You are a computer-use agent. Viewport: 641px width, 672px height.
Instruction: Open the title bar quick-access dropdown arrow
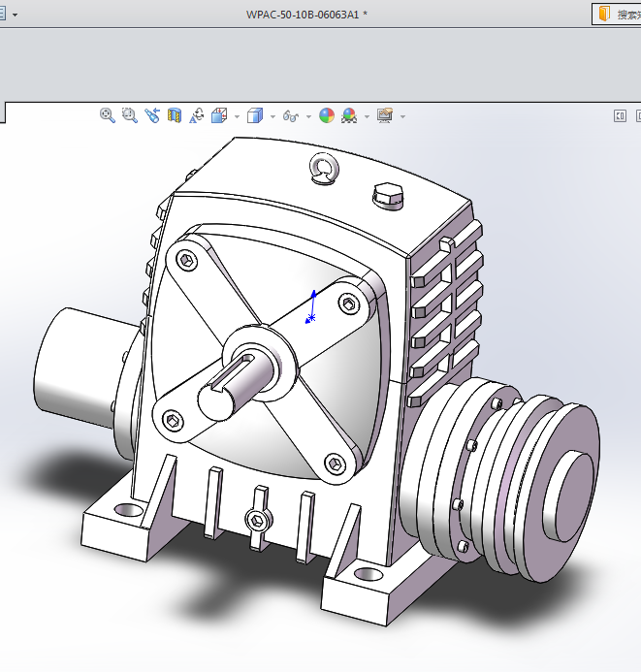tap(15, 15)
